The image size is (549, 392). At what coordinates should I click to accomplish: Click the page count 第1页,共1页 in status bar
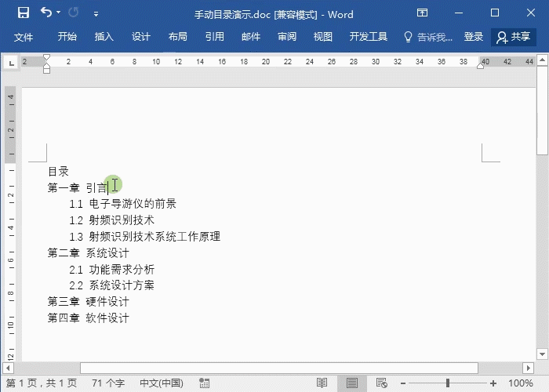tap(42, 383)
